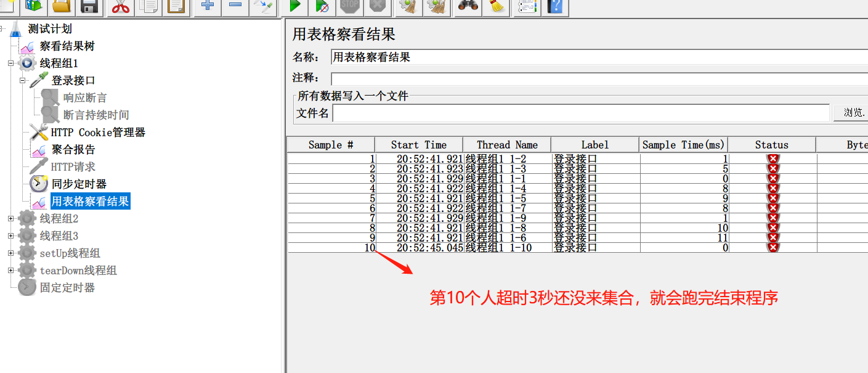Click the grey gear icon of 线程组3

click(27, 236)
